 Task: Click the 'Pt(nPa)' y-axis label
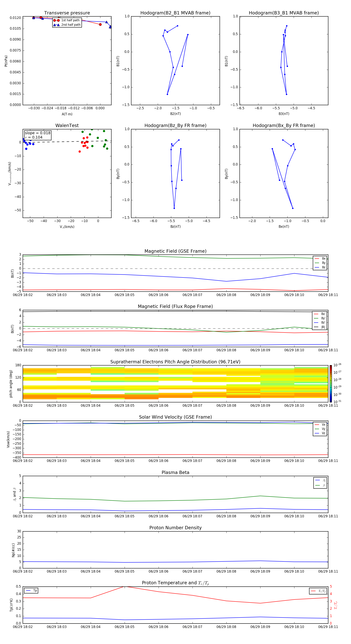6,61
